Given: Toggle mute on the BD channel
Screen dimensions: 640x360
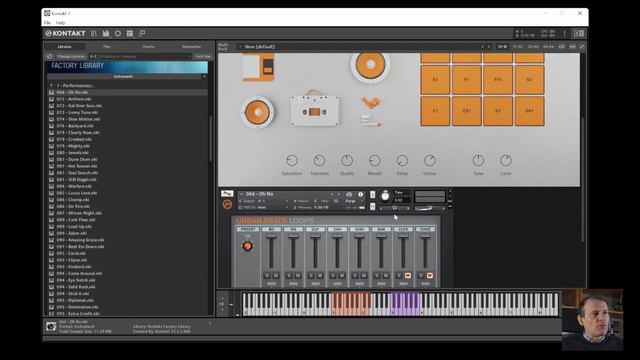Looking at the screenshot, I should pyautogui.click(x=276, y=276).
